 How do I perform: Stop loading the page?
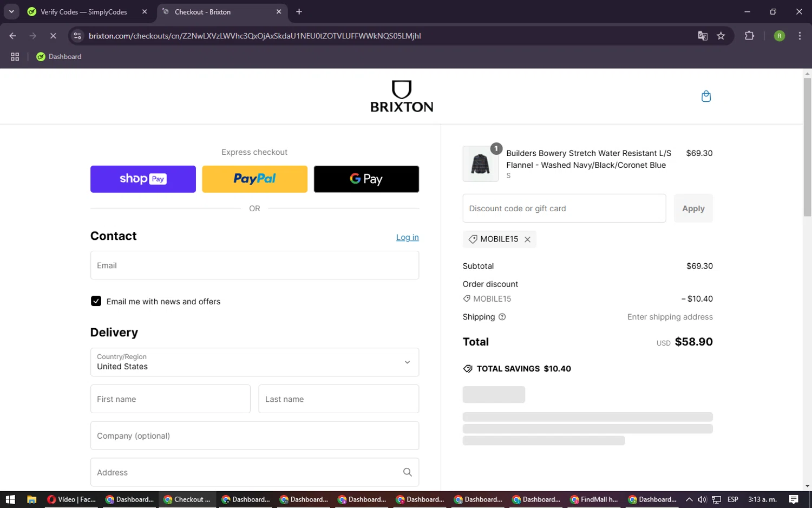(53, 36)
